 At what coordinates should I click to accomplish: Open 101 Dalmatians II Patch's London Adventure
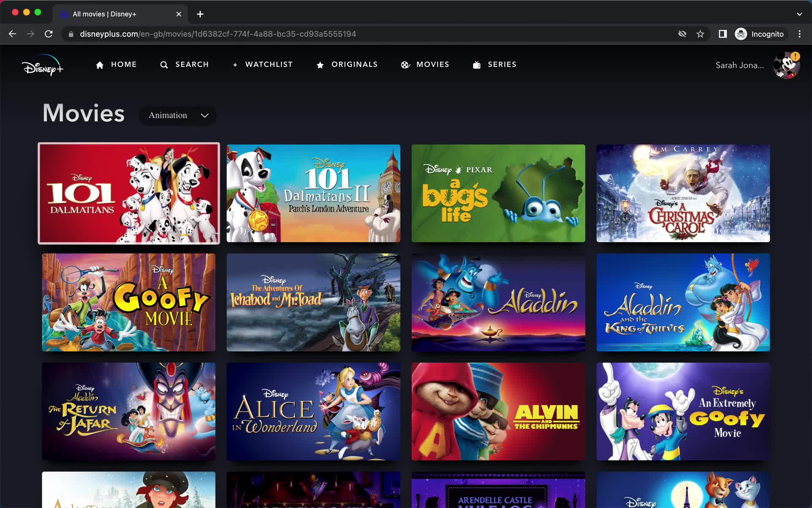click(x=313, y=193)
